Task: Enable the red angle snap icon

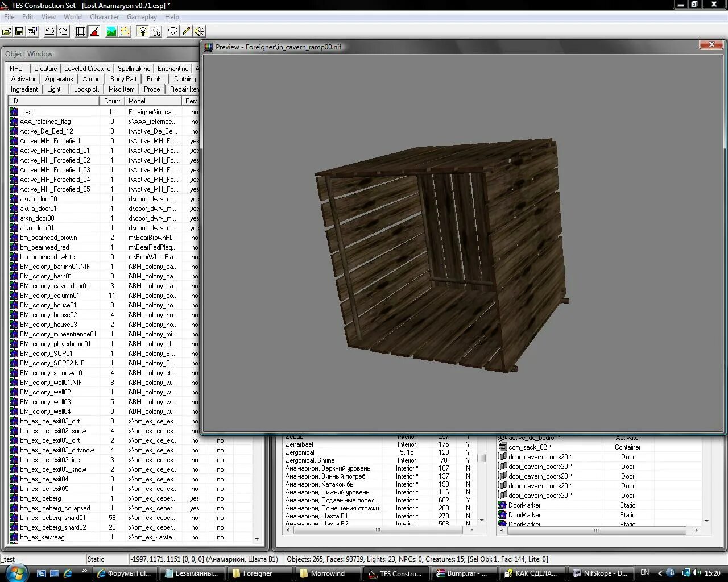Action: coord(94,32)
